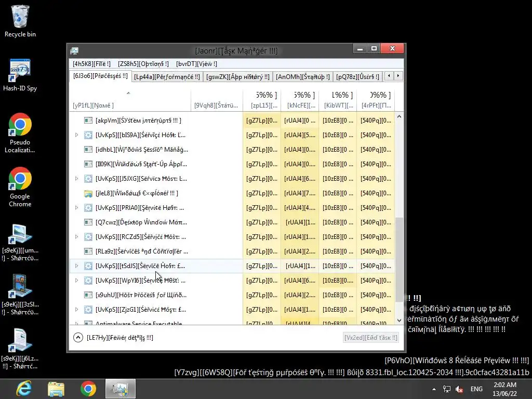Click the muted volume tray icon
The height and width of the screenshot is (399, 532).
coord(460,389)
